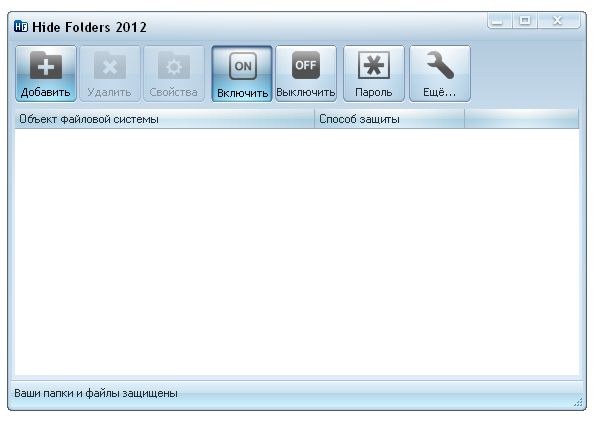Open the Пароль password settings

coord(374,73)
